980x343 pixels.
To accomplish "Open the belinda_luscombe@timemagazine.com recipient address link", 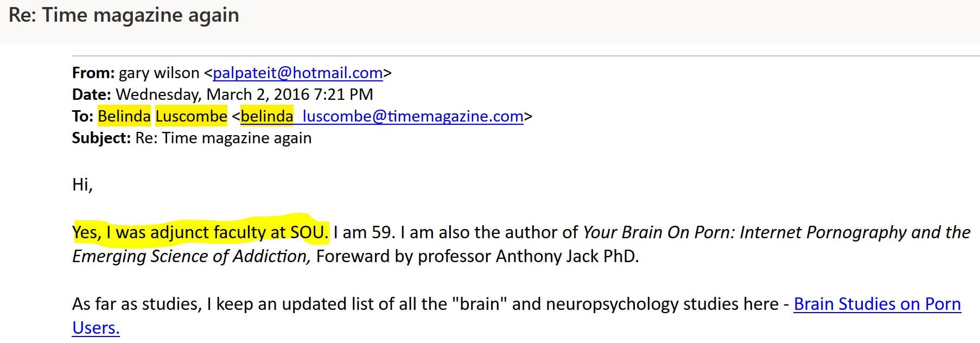I will [382, 116].
